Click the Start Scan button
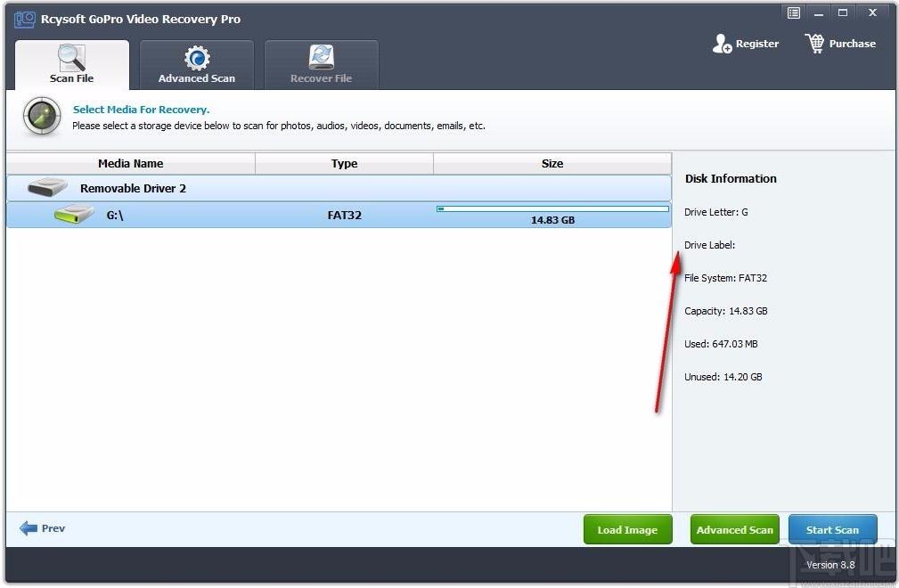Viewport: 899px width, 588px height. click(x=832, y=529)
